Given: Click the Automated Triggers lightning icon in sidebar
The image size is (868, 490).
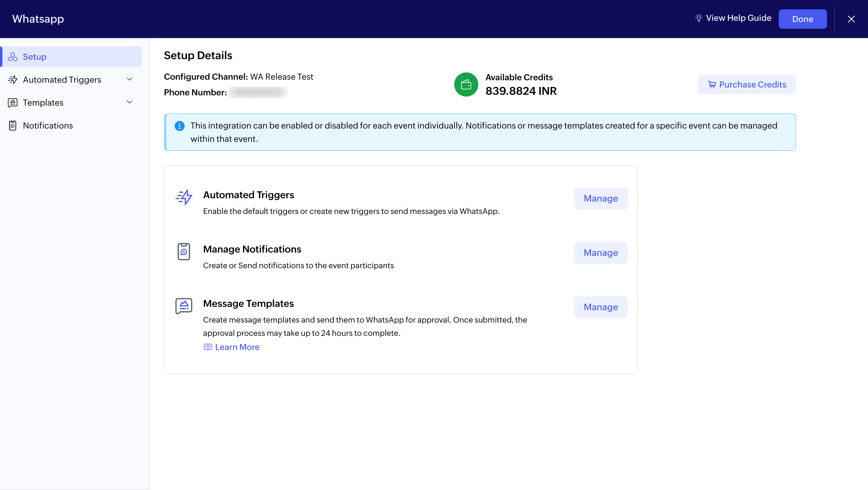Looking at the screenshot, I should click(12, 80).
